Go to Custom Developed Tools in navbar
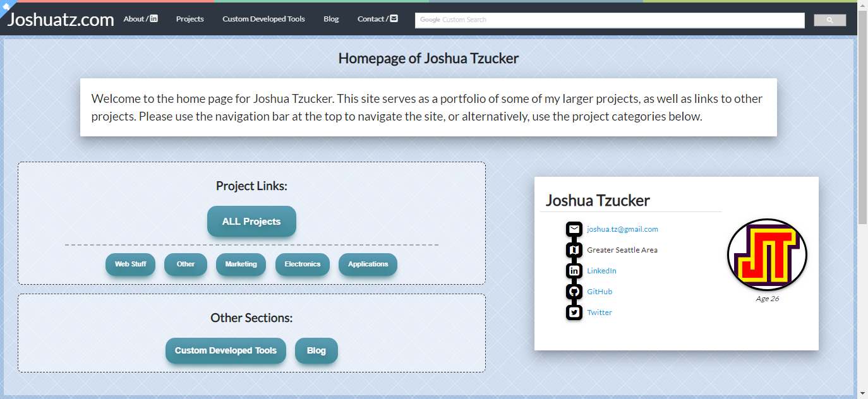Screen dimensions: 868x399 coord(263,19)
